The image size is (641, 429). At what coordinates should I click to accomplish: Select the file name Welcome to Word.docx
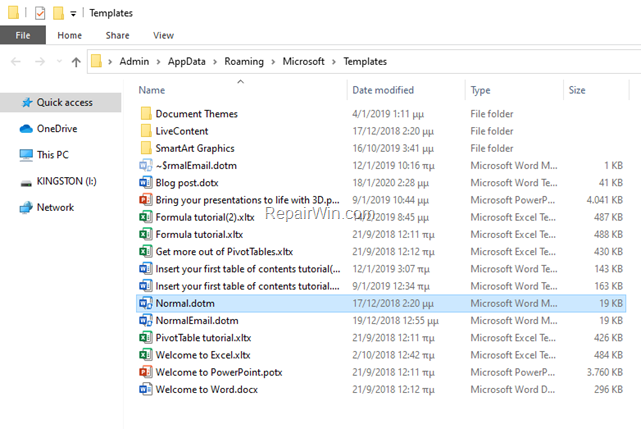point(206,389)
